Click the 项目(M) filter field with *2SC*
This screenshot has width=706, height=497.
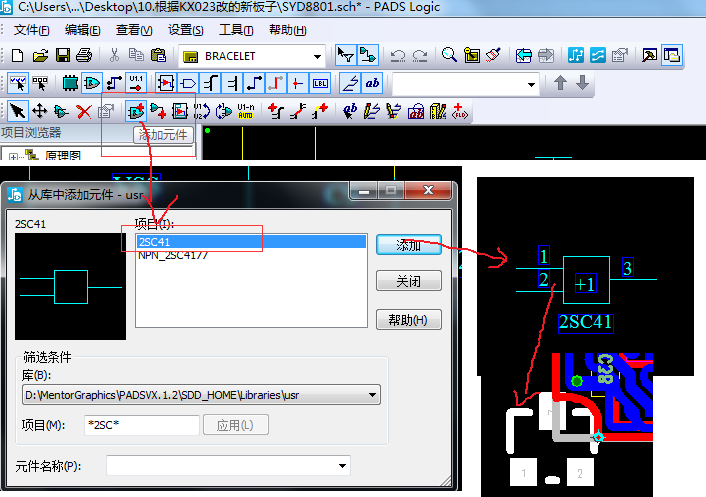point(141,425)
